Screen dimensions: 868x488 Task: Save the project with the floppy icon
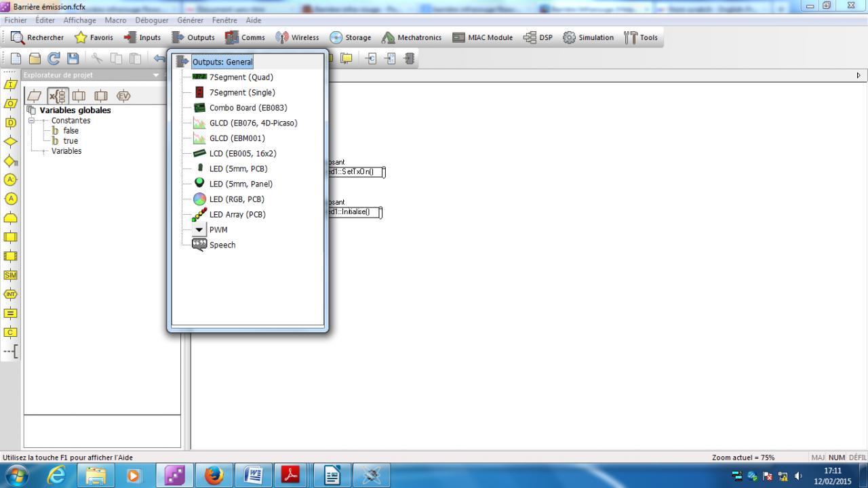73,59
